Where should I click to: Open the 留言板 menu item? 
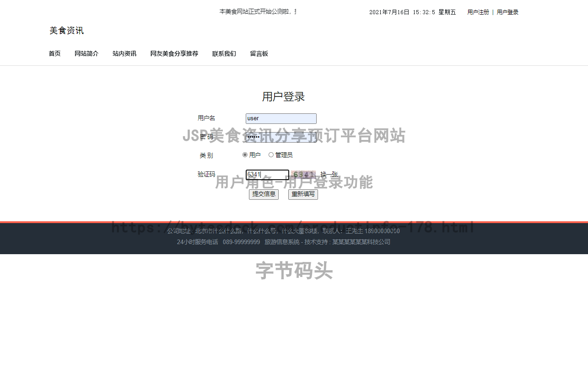tap(259, 53)
